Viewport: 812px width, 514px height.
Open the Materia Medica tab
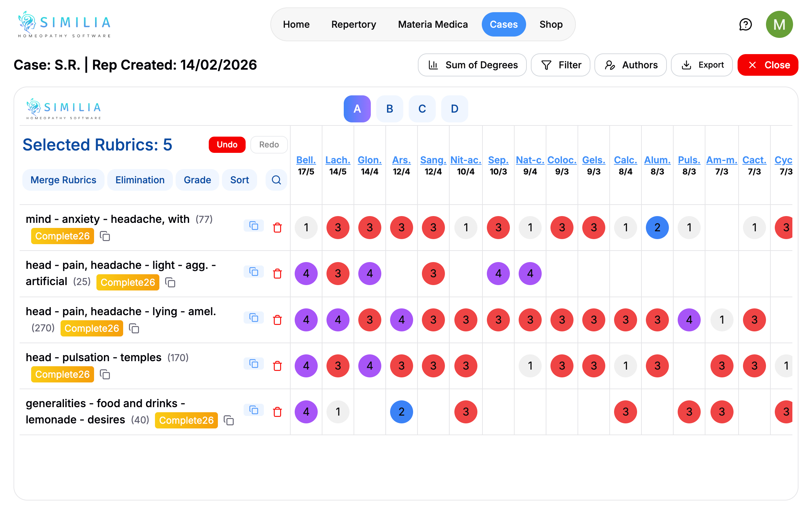tap(433, 24)
